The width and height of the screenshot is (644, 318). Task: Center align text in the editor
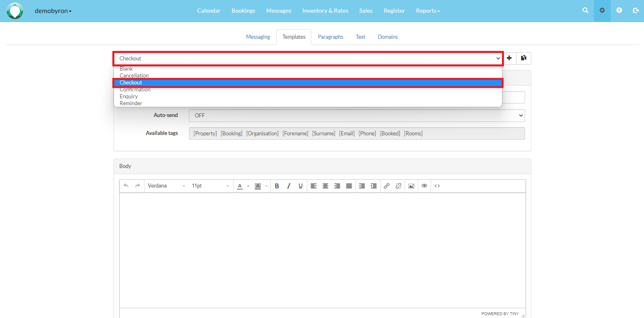coord(325,186)
